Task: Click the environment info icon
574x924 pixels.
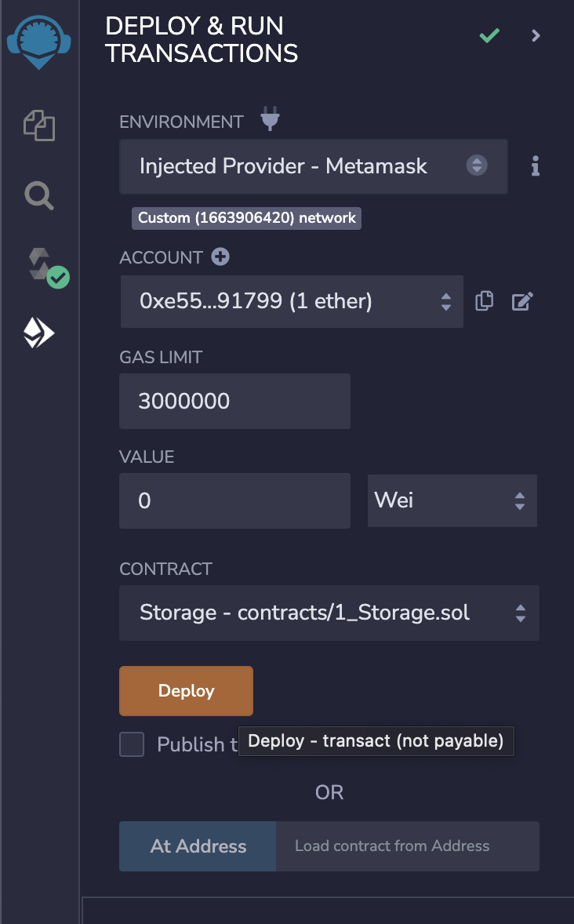Action: coord(536,166)
